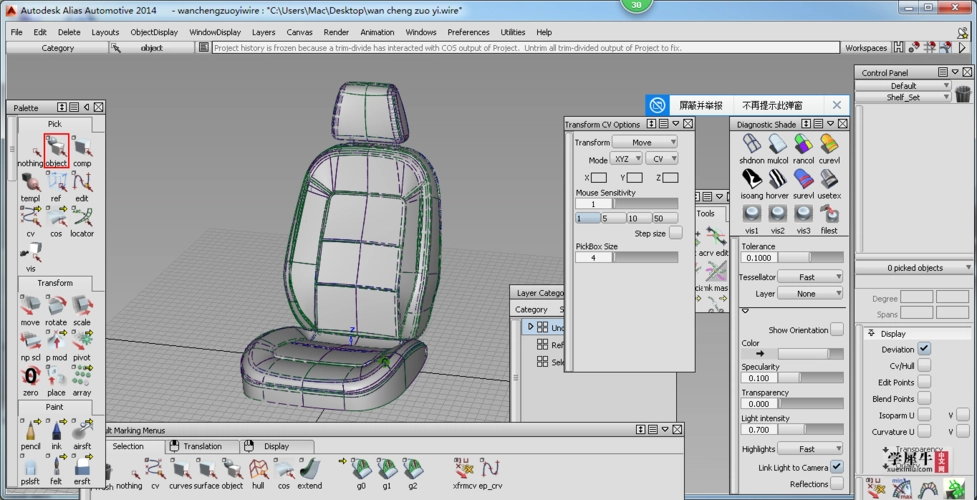Switch to the Translation tab
The image size is (977, 500).
pyautogui.click(x=203, y=446)
